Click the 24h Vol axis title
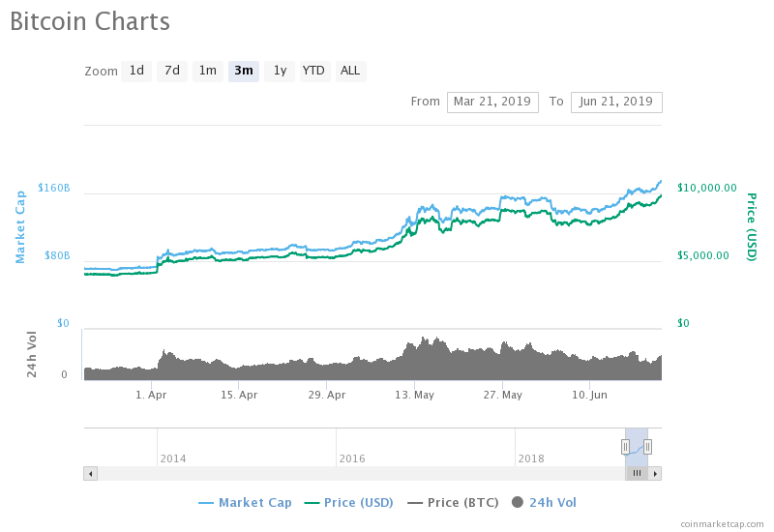The width and height of the screenshot is (774, 532). click(32, 355)
